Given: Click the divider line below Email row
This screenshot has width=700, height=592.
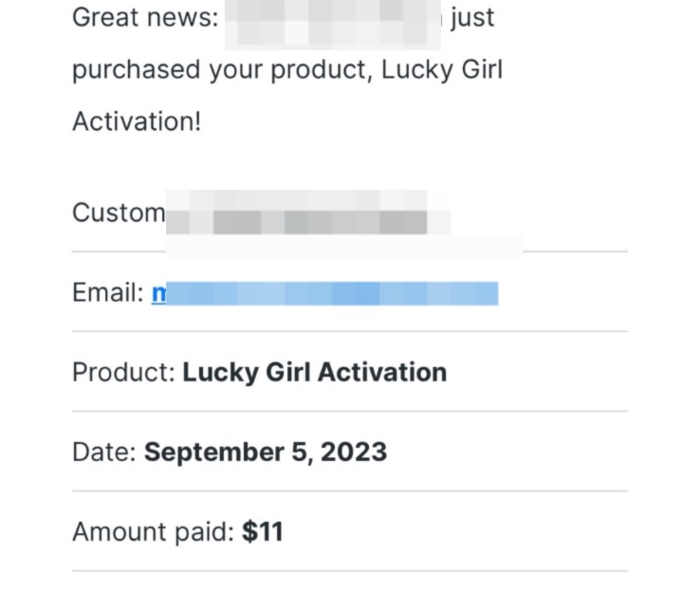Looking at the screenshot, I should (349, 332).
